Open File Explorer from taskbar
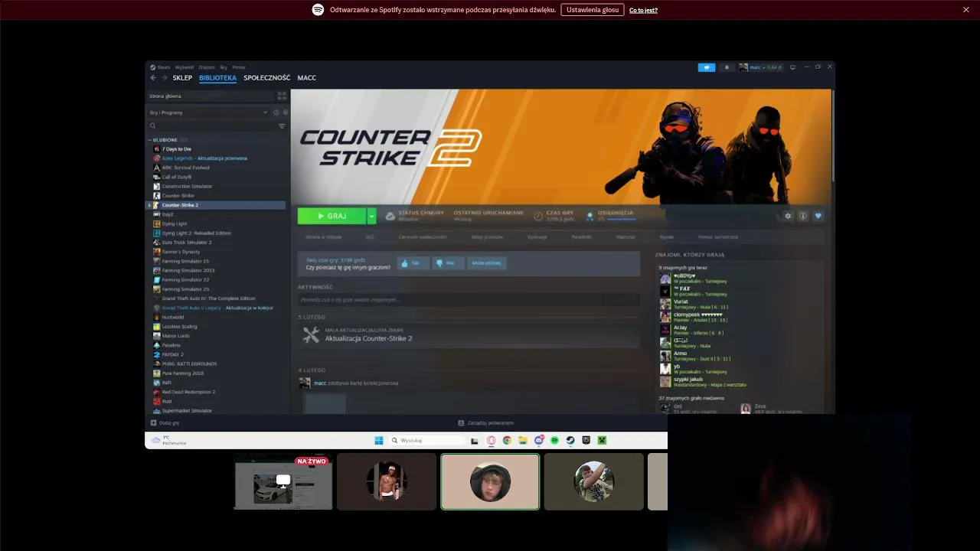This screenshot has width=980, height=551. click(x=523, y=441)
